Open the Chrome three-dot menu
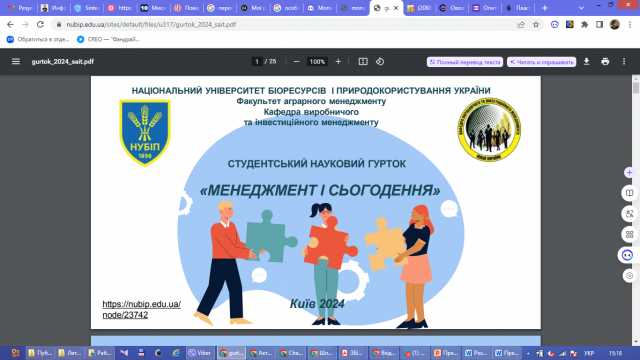 (630, 24)
